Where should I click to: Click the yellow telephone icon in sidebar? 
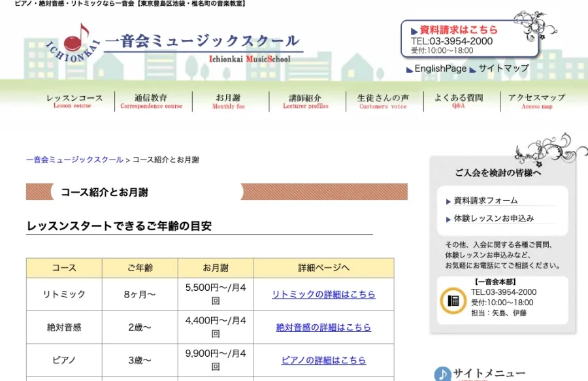(453, 301)
